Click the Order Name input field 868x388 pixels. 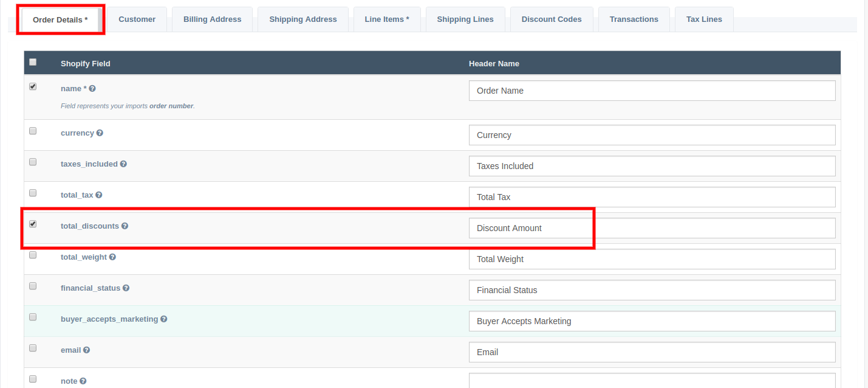(652, 91)
